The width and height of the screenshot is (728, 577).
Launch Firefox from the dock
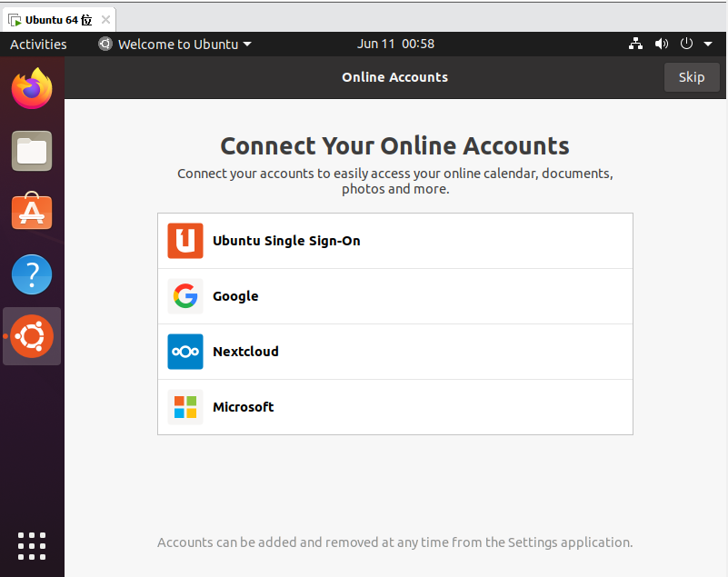[32, 89]
